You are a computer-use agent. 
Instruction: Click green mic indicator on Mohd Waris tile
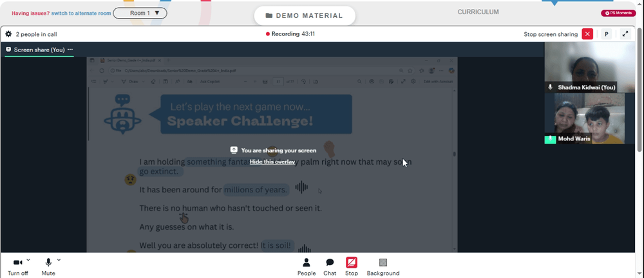coord(551,139)
